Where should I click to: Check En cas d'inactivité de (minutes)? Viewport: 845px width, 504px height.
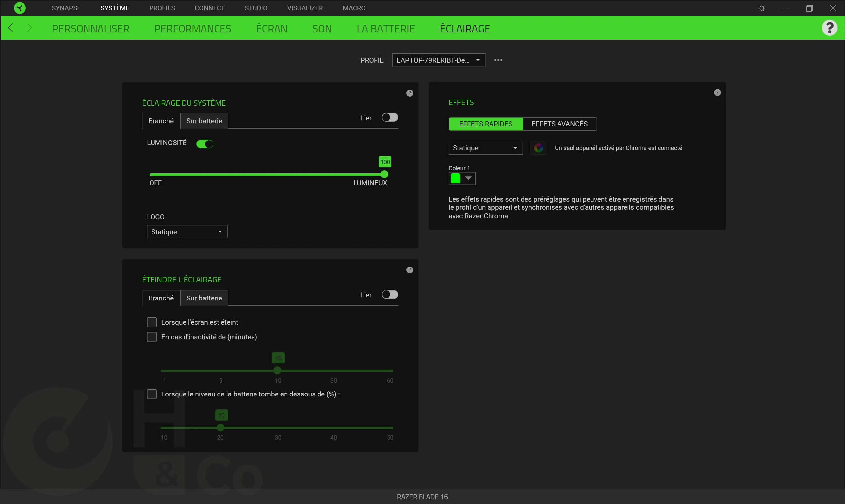click(152, 337)
